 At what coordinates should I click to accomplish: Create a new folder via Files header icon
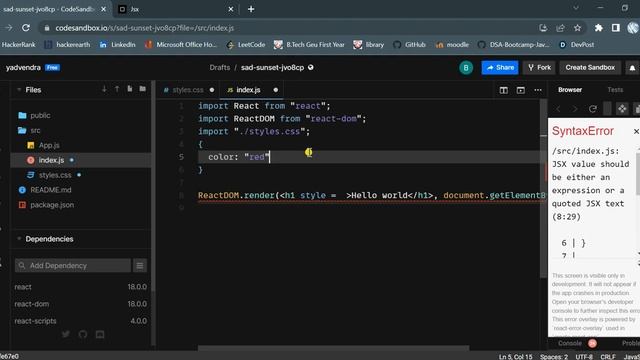[x=142, y=89]
